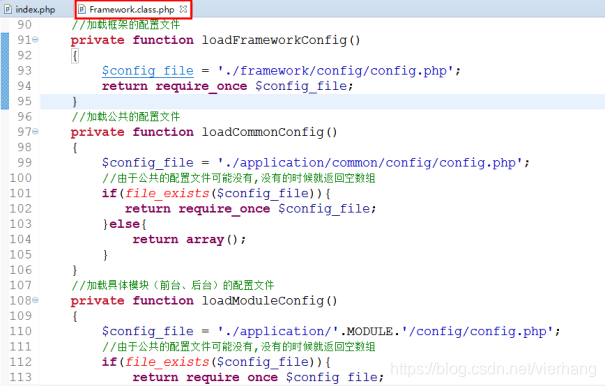This screenshot has width=605, height=387.
Task: Select the Framework.class.php tab
Action: coord(132,9)
